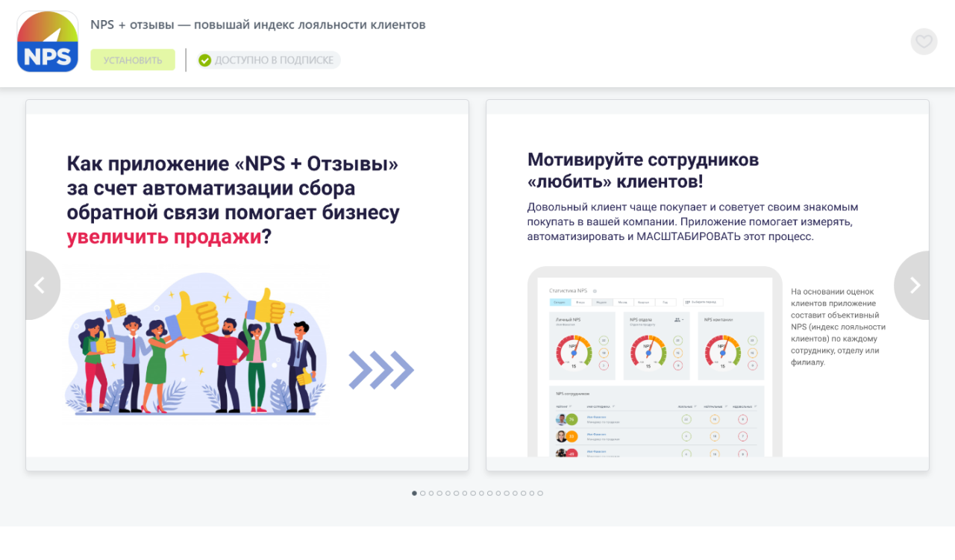Click the «УСТАНОВИТЬ» button
Screen dimensions: 955x560
(133, 60)
